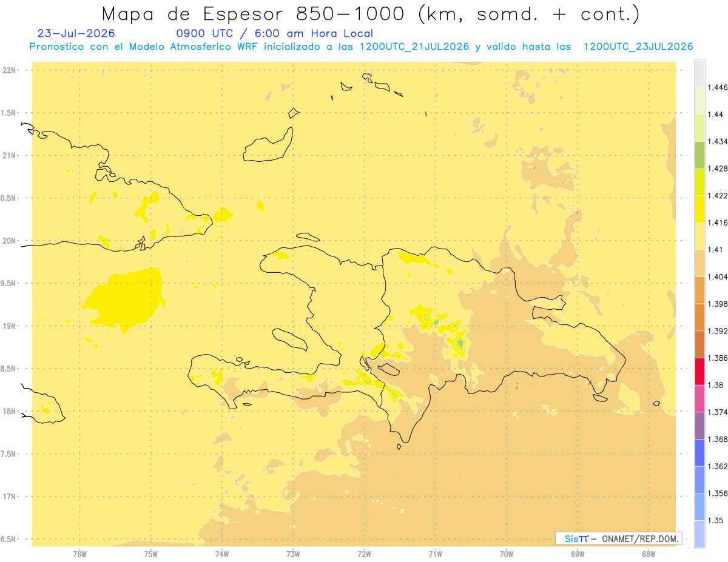Click the 19N latitude label
The image size is (728, 562).
tap(10, 326)
